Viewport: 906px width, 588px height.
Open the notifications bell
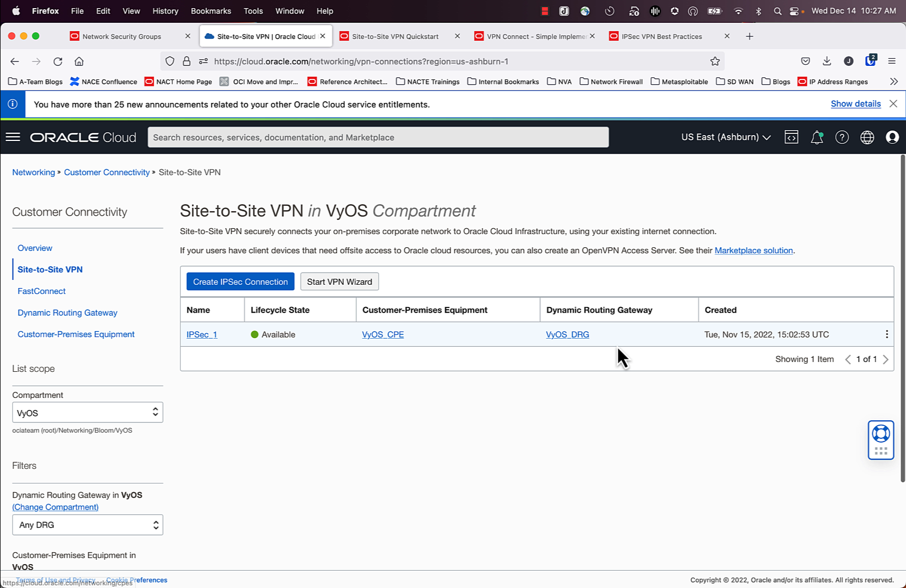coord(816,137)
